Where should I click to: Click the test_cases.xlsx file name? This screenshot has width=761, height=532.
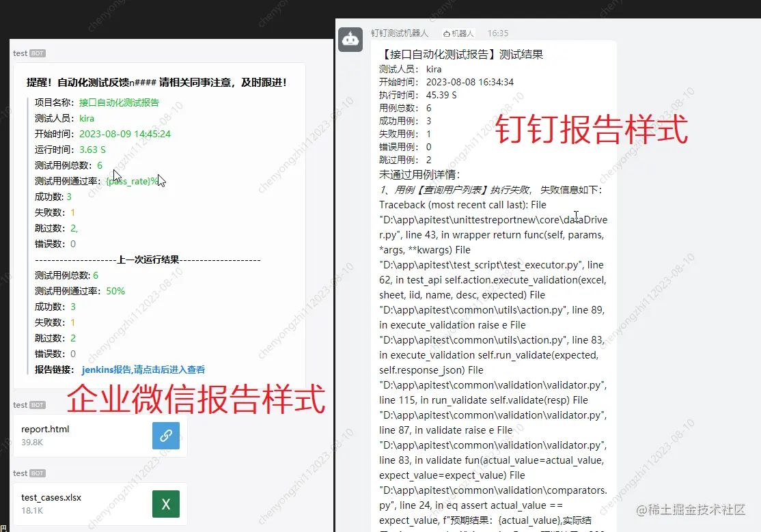pyautogui.click(x=51, y=498)
